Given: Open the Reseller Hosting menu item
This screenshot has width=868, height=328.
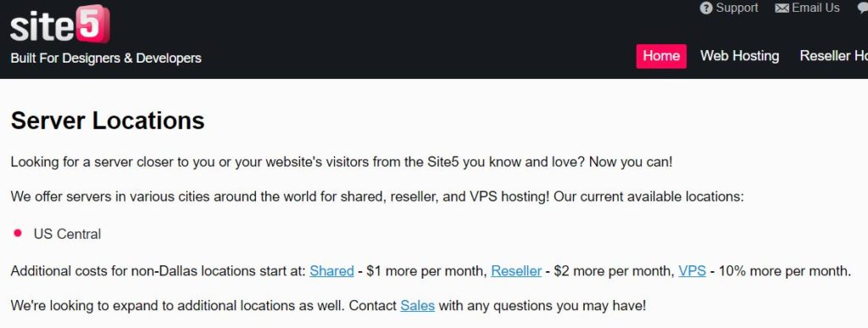Looking at the screenshot, I should coord(834,56).
